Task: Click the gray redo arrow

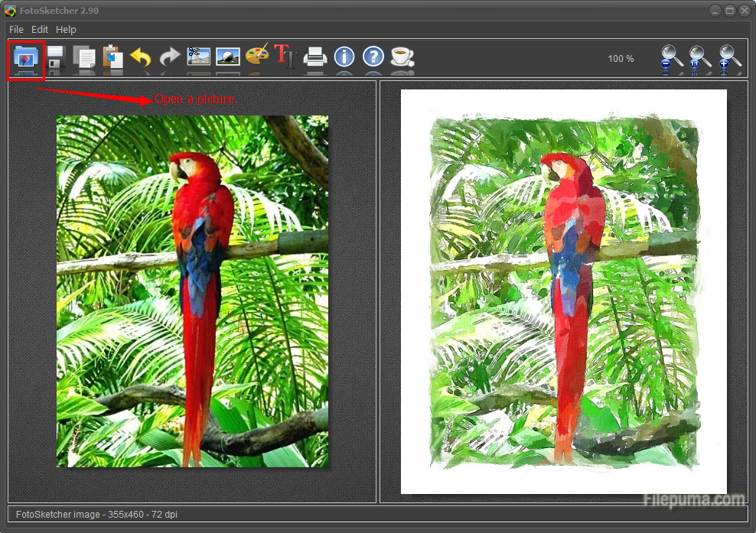Action: [169, 58]
